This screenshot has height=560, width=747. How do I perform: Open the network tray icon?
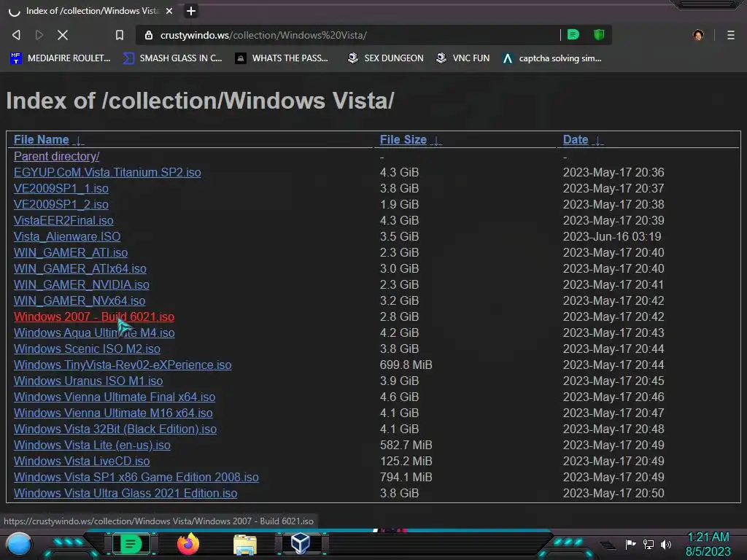point(648,544)
